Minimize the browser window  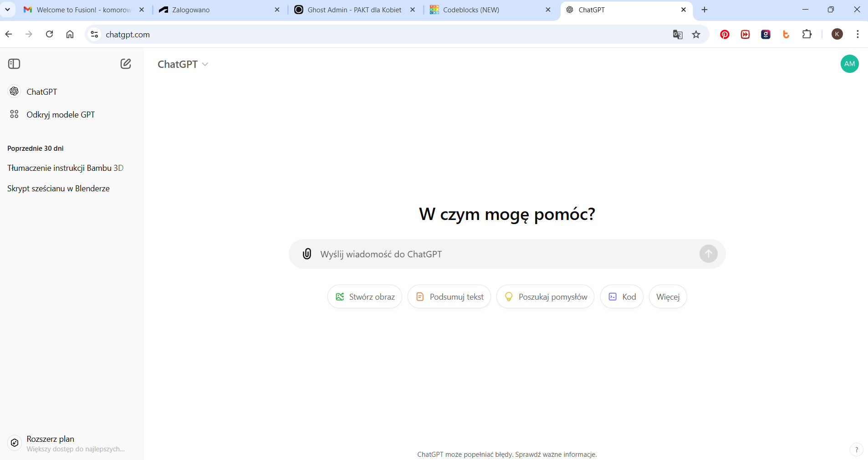[x=805, y=10]
